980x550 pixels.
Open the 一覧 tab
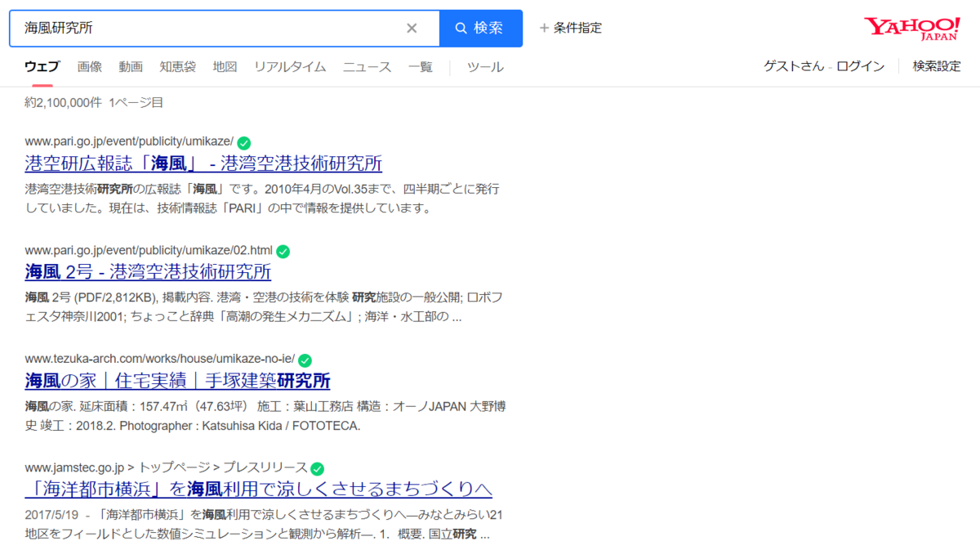(421, 67)
